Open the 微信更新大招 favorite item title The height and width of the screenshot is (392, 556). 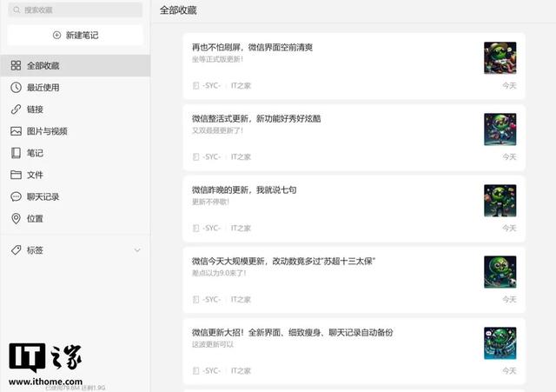[x=292, y=332]
